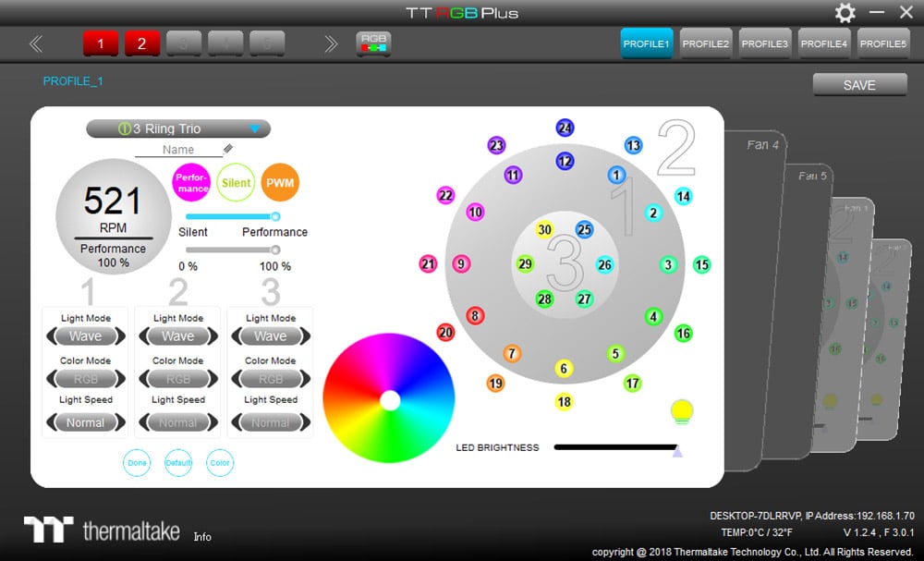The height and width of the screenshot is (561, 924).
Task: Select LED 12 on the fan ring
Action: [x=565, y=161]
